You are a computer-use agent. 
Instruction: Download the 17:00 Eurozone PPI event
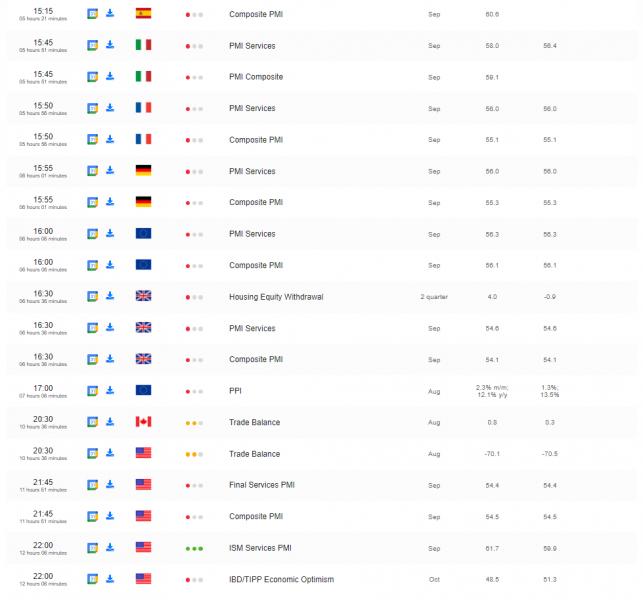tap(110, 390)
